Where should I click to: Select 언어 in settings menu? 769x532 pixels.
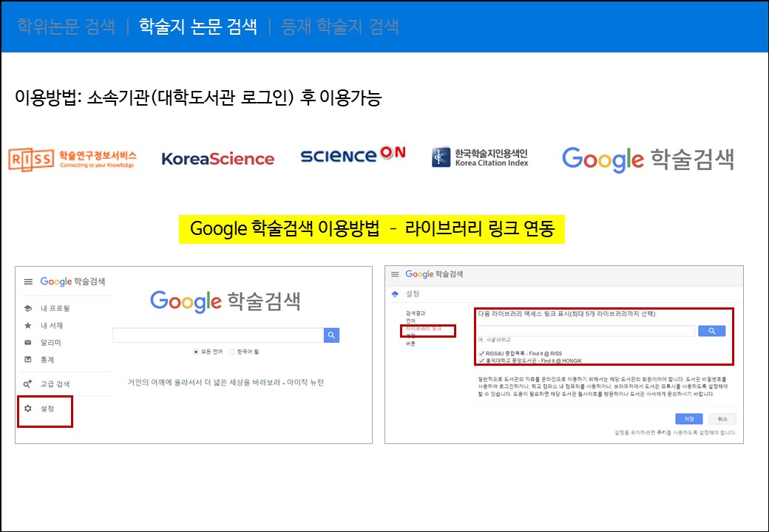pos(410,321)
